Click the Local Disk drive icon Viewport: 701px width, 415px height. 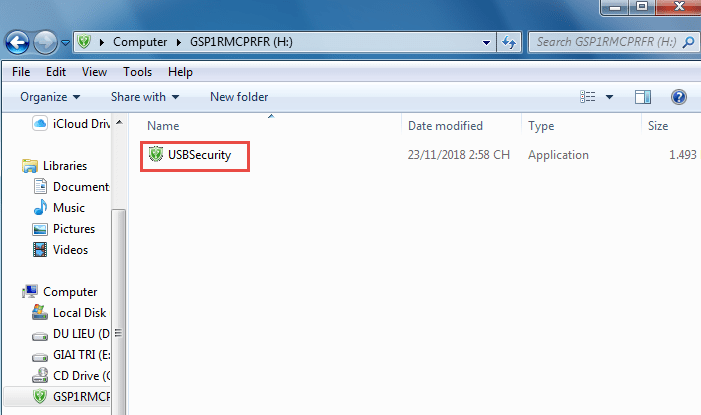pos(40,313)
